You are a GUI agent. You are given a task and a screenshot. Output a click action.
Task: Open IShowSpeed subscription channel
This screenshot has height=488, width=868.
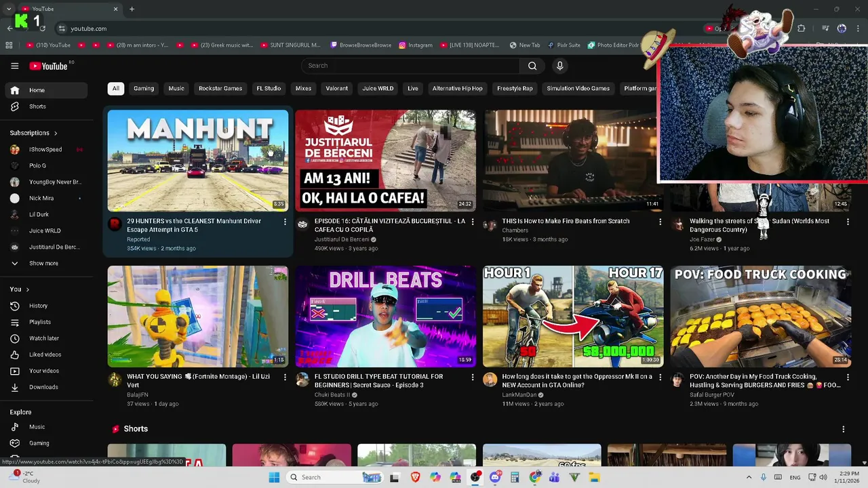click(45, 149)
